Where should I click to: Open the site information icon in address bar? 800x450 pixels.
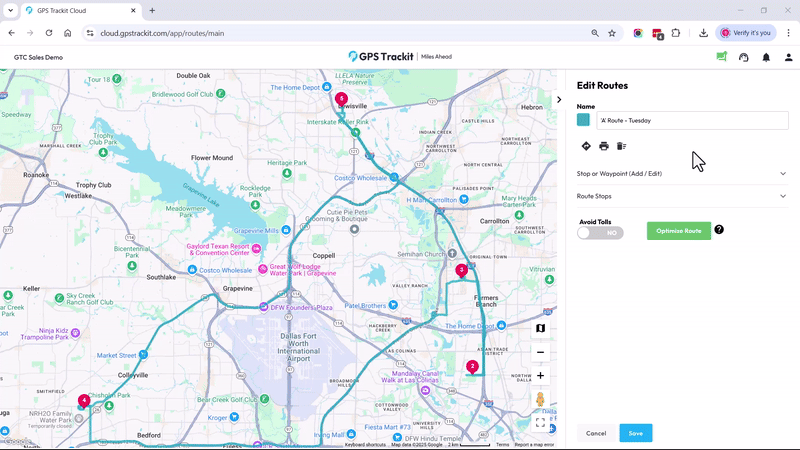90,33
